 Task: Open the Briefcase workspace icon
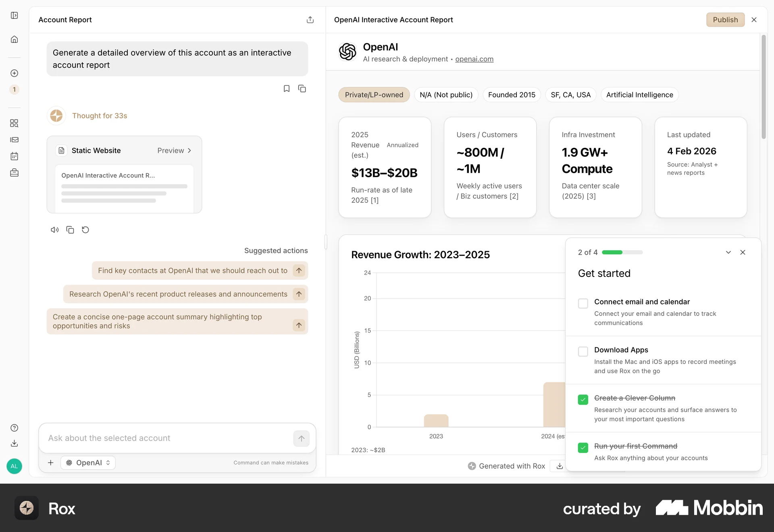point(14,172)
